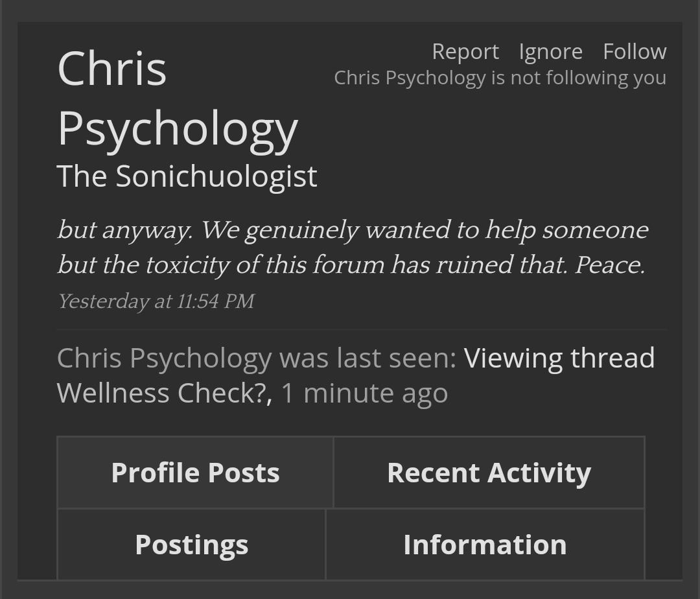Show the Information tab

pos(485,545)
